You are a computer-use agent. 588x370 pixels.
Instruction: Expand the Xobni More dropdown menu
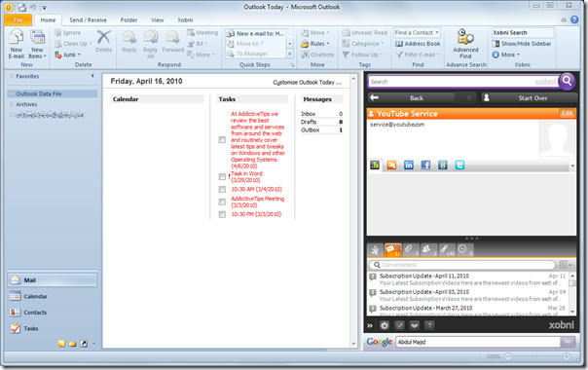pyautogui.click(x=506, y=55)
